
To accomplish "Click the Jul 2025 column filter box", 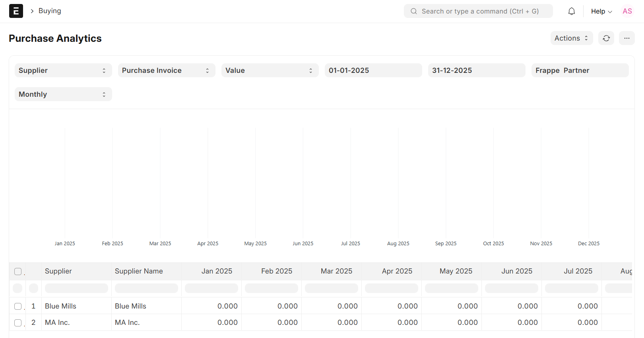I will 572,288.
